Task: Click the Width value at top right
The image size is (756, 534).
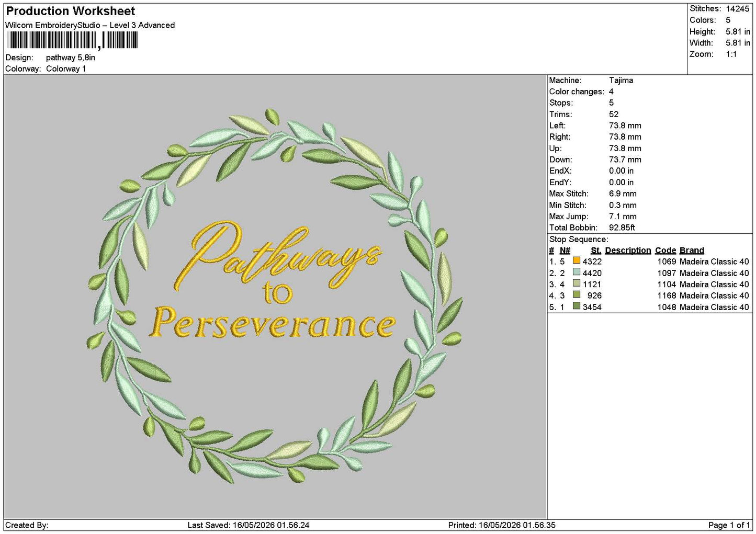Action: [x=738, y=43]
